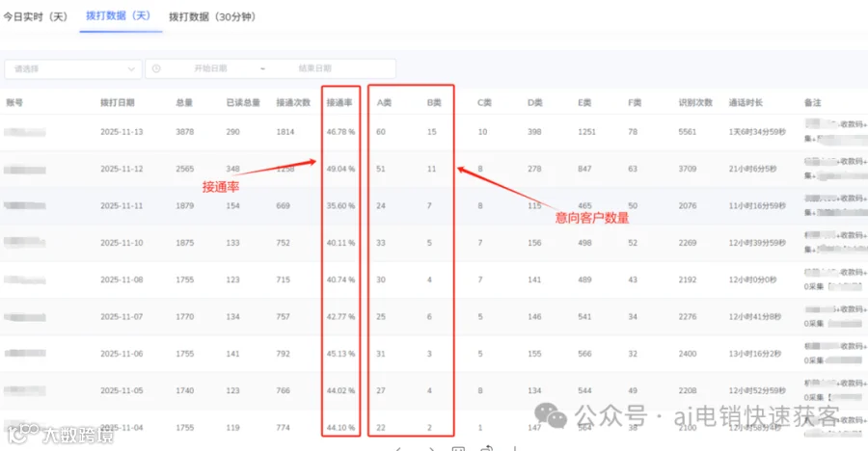Click the dropdown chevron in the 请选择 box
The image size is (868, 451).
click(131, 68)
